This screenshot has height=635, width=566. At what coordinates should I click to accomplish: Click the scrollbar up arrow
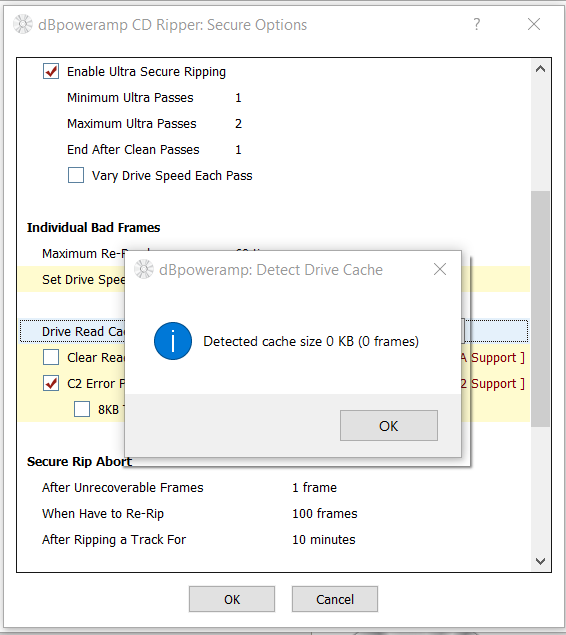pos(540,69)
